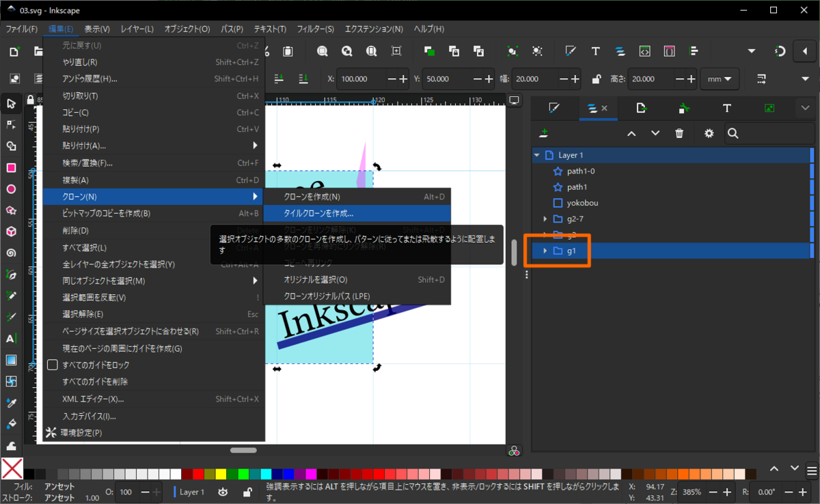Select the Rectangle tool
820x504 pixels.
coord(11,168)
